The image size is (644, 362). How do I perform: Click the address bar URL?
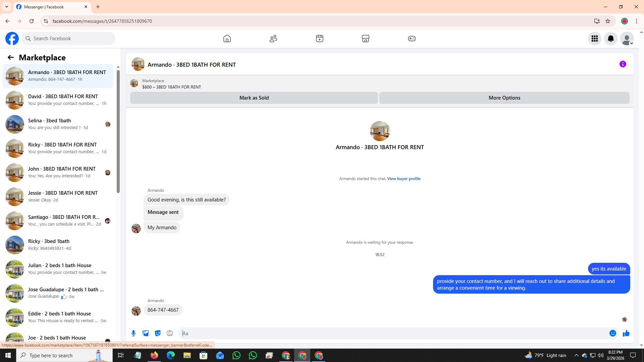[102, 21]
